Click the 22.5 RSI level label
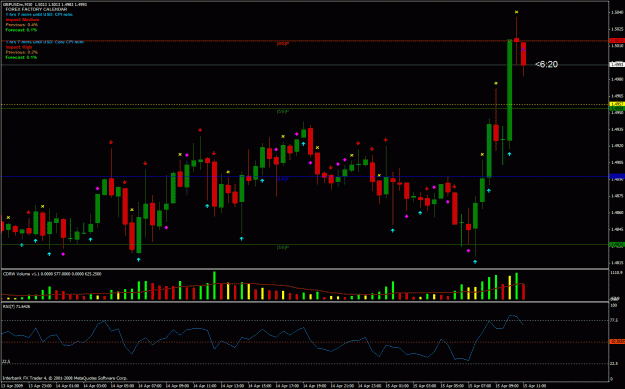This screenshot has height=389, width=625. pos(6,361)
